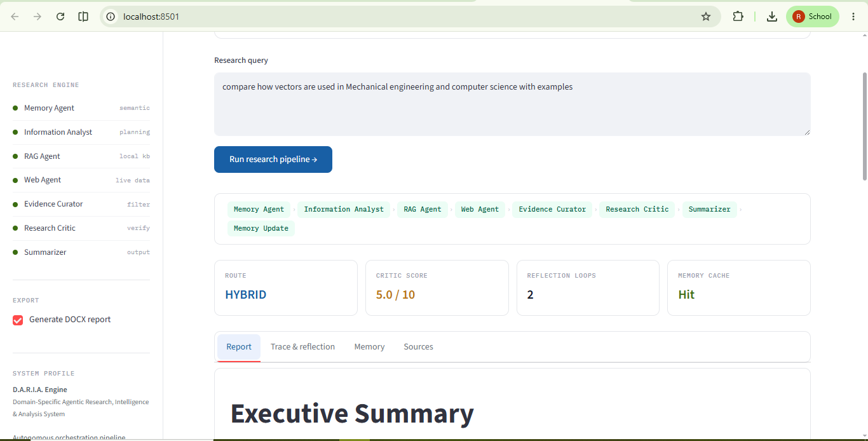This screenshot has width=868, height=441.
Task: Toggle Generate DOCX report checkbox
Action: 18,320
